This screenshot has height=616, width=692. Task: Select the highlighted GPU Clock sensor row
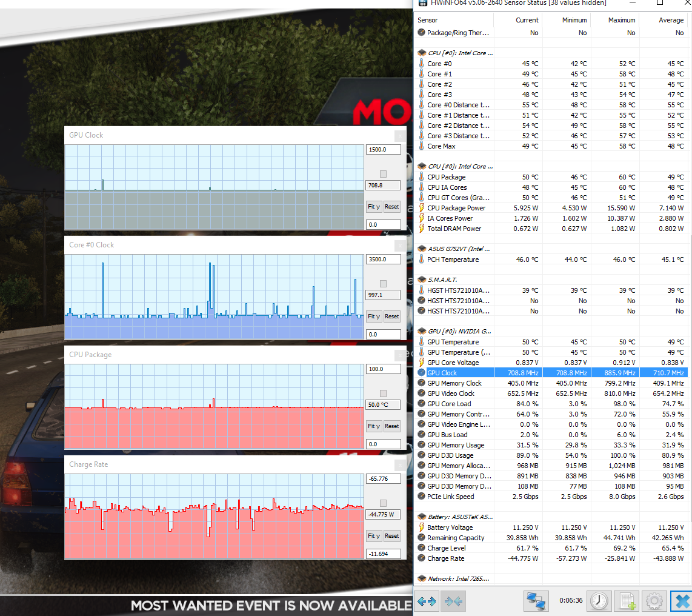[551, 373]
